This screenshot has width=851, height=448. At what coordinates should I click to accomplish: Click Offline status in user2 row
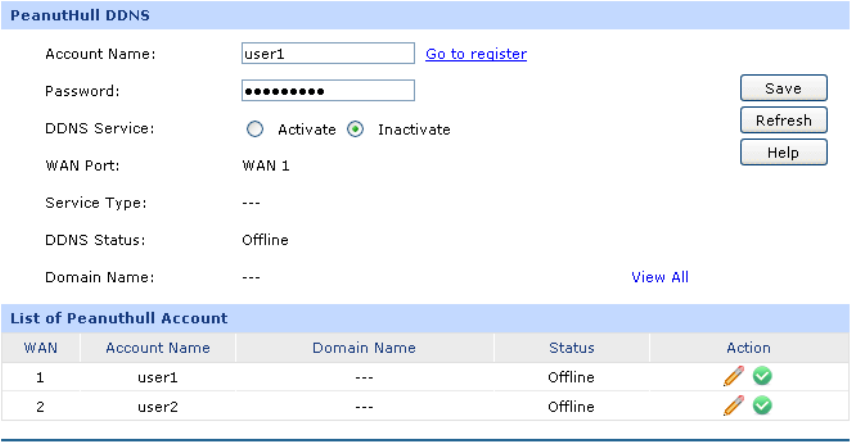point(571,406)
